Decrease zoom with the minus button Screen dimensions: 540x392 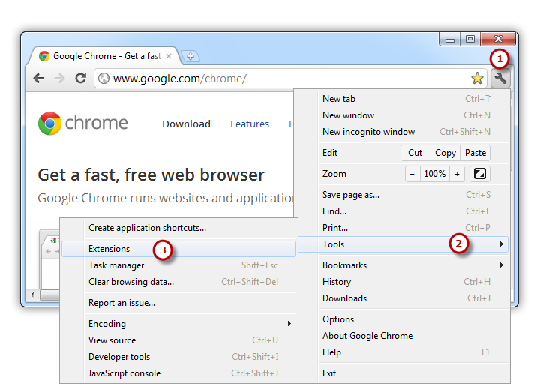(412, 174)
